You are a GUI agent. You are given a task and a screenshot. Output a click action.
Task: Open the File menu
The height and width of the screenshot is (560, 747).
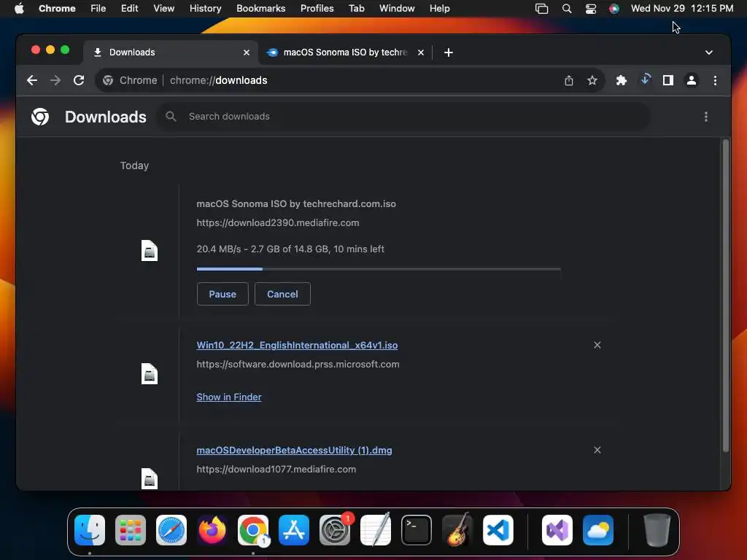tap(98, 9)
